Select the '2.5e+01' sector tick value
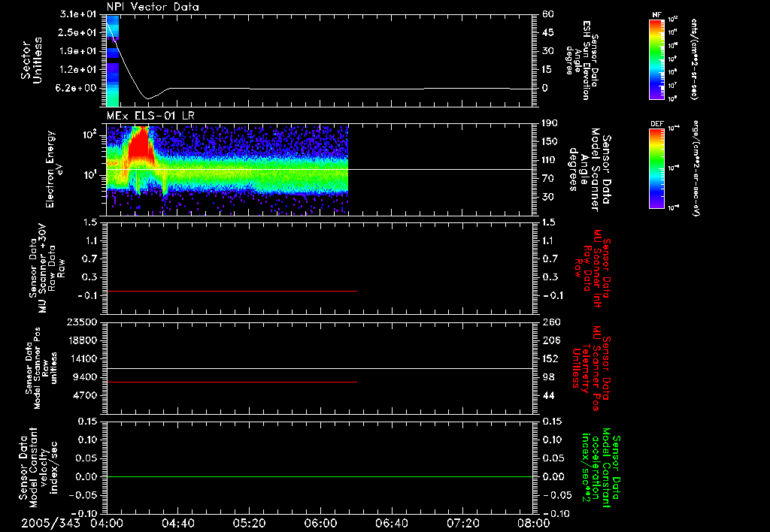 pos(77,32)
